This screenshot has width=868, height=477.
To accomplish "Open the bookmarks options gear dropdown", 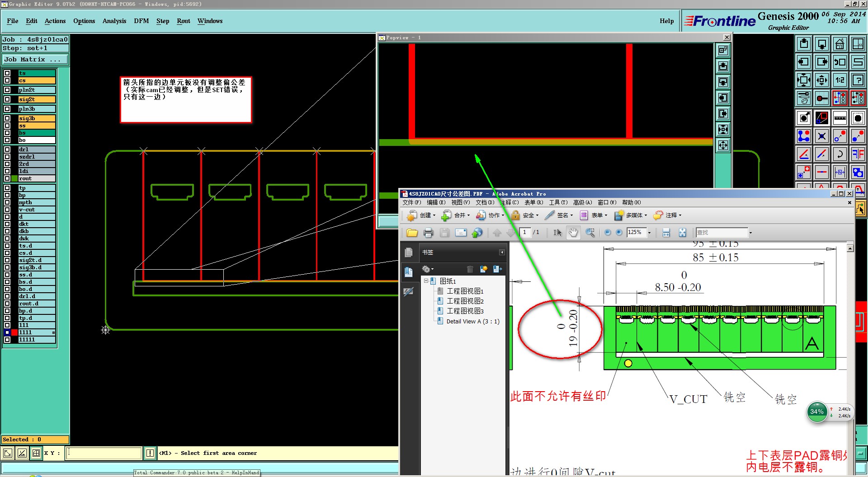I will pos(428,269).
